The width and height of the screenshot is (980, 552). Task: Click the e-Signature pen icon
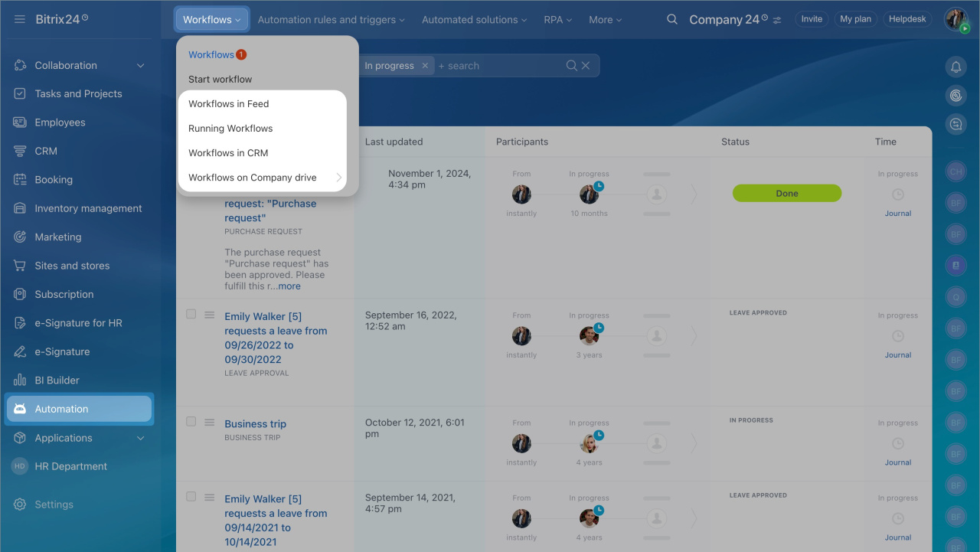click(21, 351)
